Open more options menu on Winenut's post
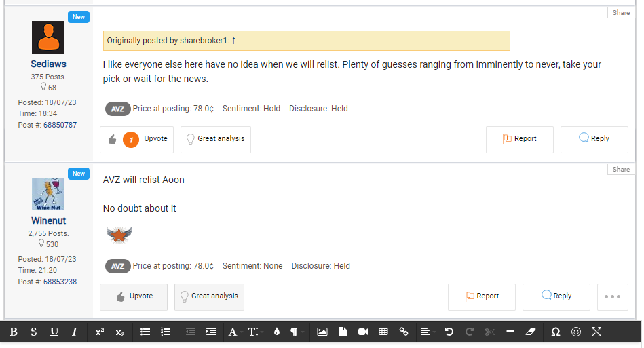The width and height of the screenshot is (644, 348). point(612,296)
